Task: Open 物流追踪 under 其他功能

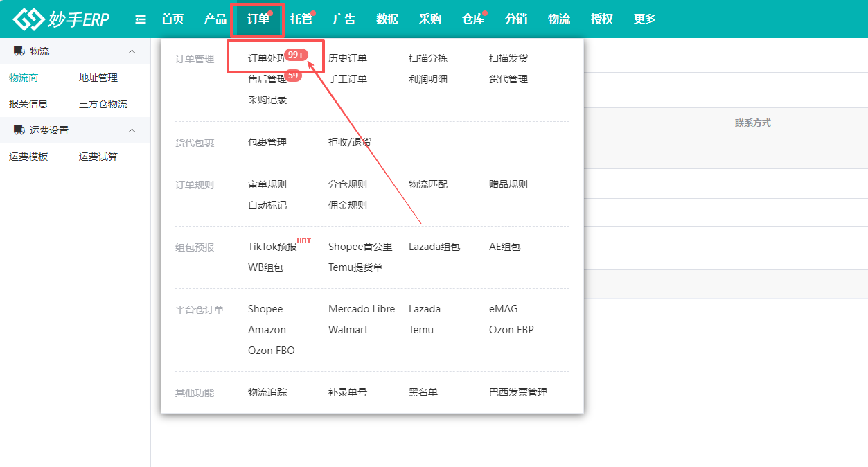Action: pyautogui.click(x=267, y=392)
